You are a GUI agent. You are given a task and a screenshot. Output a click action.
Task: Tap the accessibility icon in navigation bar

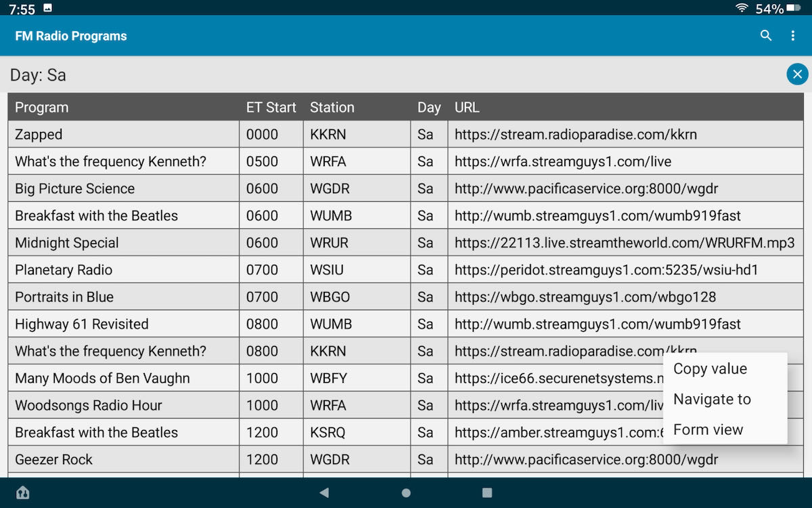pyautogui.click(x=23, y=492)
